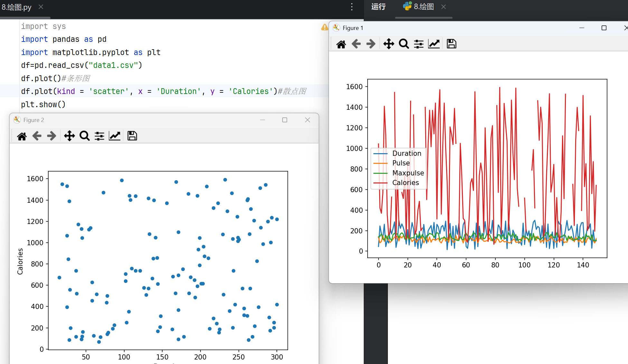Screen dimensions: 628x364
Task: Reset Figure 2 view with Home icon
Action: click(x=22, y=136)
